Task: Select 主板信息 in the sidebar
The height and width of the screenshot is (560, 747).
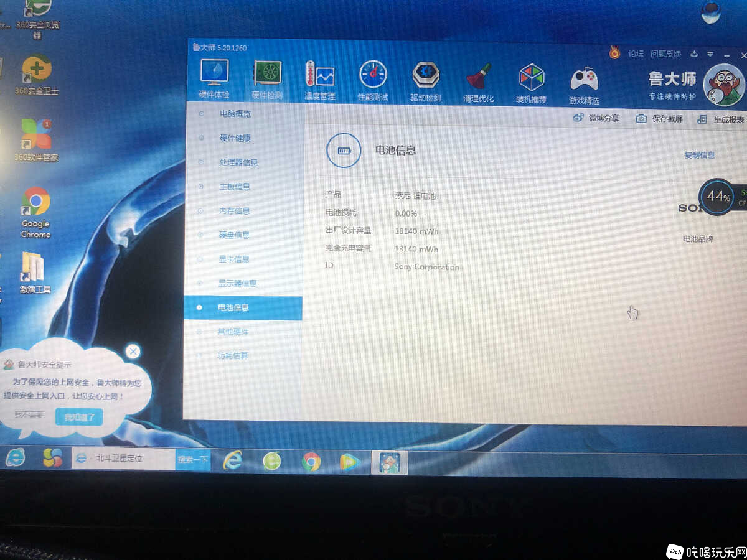Action: pos(235,187)
